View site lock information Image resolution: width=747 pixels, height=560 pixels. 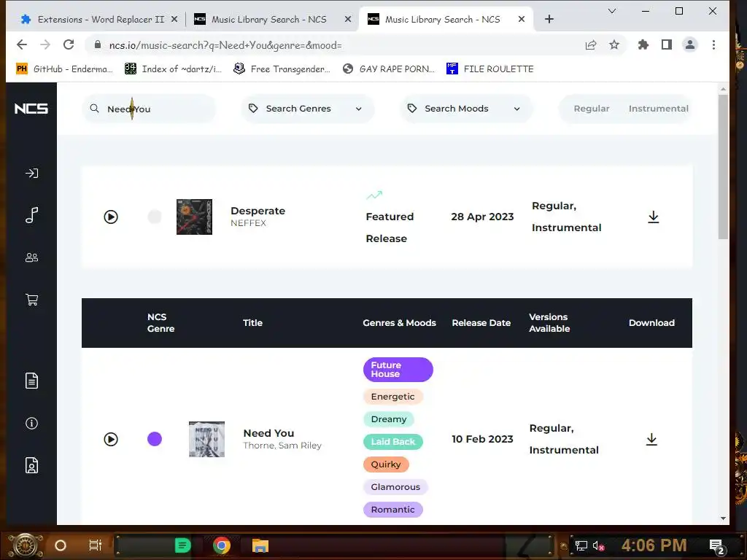click(x=98, y=44)
